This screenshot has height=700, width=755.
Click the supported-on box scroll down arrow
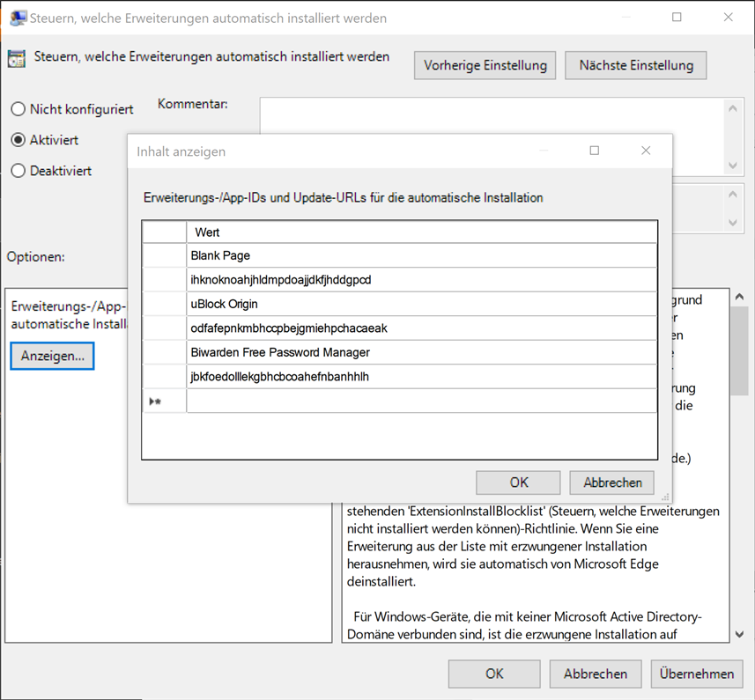(x=733, y=223)
